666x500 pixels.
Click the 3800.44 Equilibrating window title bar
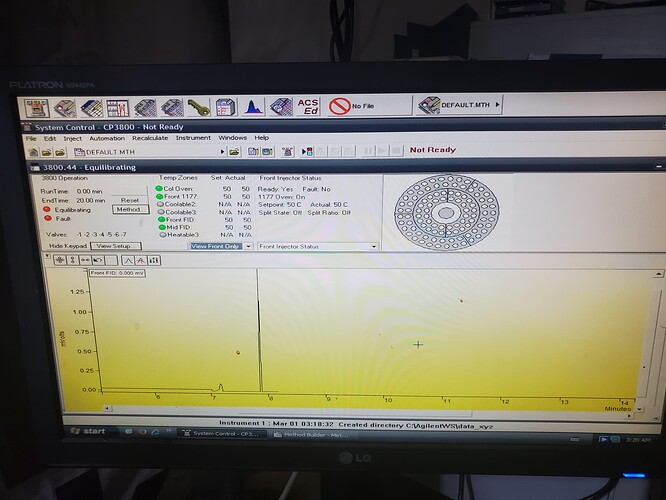344,167
